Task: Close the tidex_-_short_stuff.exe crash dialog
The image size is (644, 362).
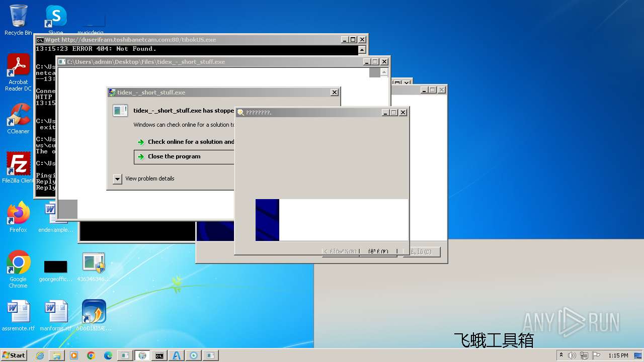Action: click(334, 93)
